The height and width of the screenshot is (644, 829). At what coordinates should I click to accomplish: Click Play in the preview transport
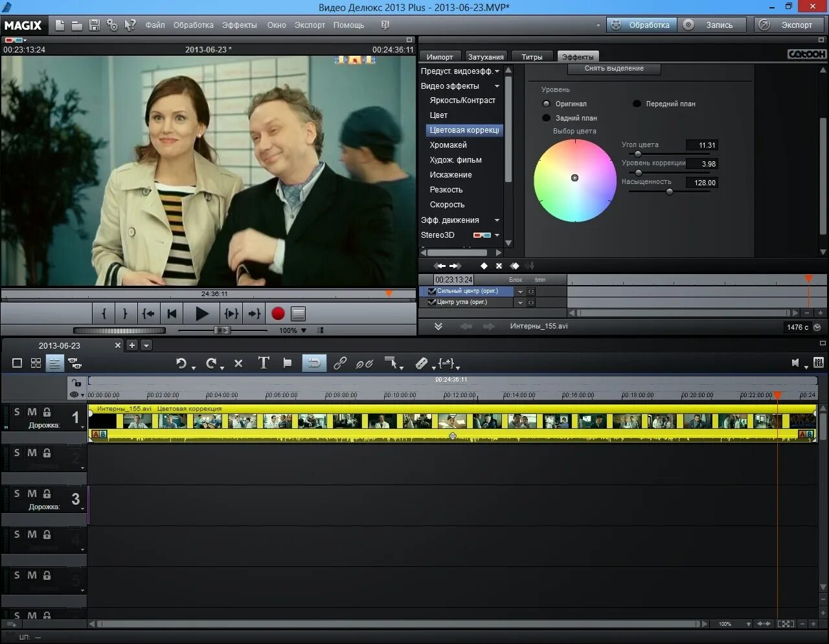pyautogui.click(x=202, y=314)
